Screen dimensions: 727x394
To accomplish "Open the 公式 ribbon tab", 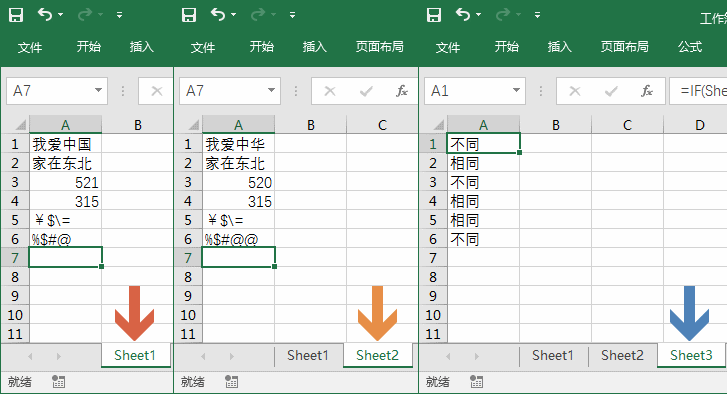I will 689,47.
